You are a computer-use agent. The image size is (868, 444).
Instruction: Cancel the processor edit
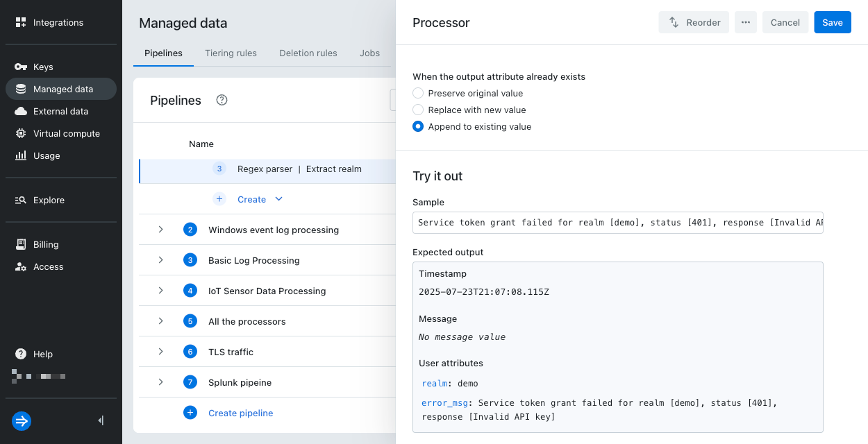785,22
